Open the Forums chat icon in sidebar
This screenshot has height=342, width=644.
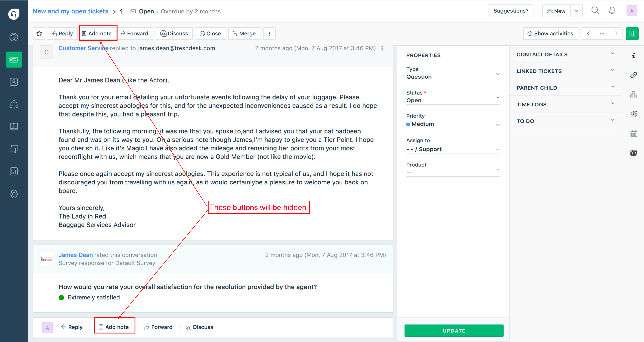14,149
